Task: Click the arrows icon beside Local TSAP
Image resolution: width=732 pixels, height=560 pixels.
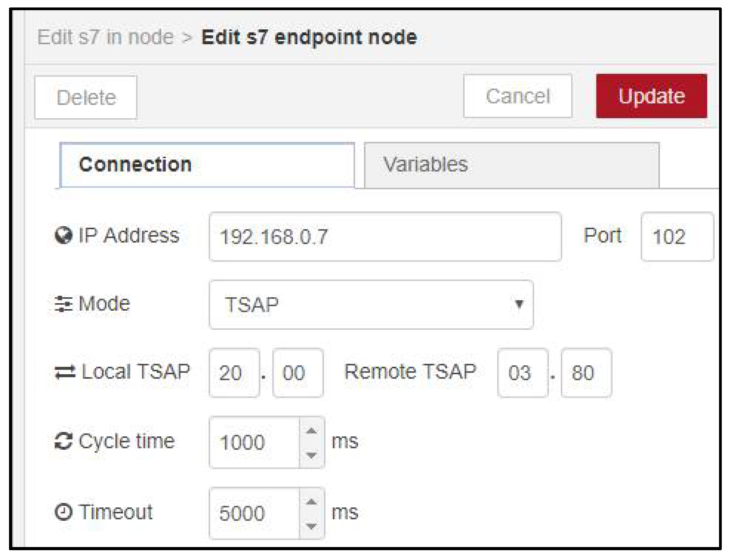Action: [x=65, y=372]
